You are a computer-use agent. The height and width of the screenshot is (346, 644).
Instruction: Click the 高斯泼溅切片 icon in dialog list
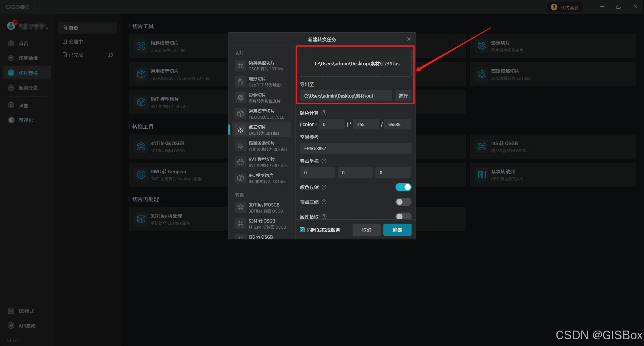[x=240, y=146]
